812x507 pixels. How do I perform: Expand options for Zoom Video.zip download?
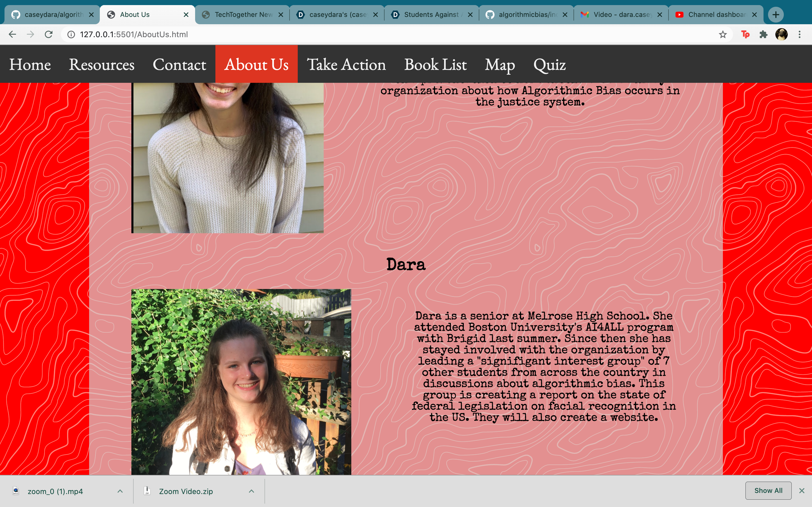pos(251,491)
